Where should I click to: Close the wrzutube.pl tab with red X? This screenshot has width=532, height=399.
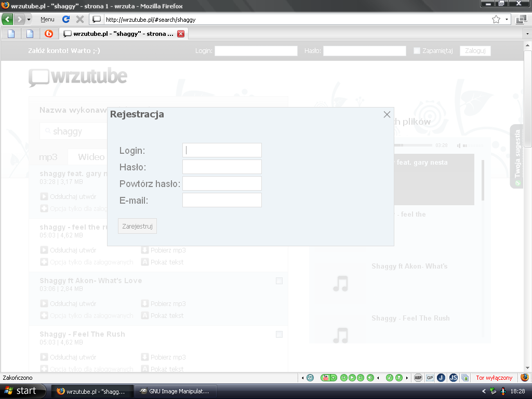click(181, 34)
